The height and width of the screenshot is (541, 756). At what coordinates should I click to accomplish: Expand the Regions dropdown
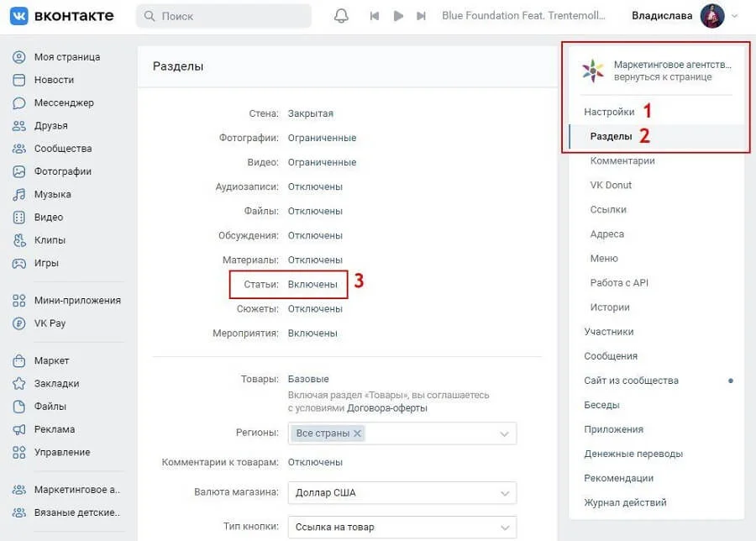point(504,433)
